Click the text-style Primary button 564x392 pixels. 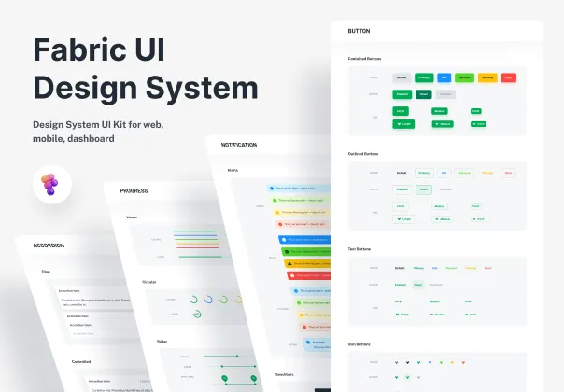tap(418, 268)
